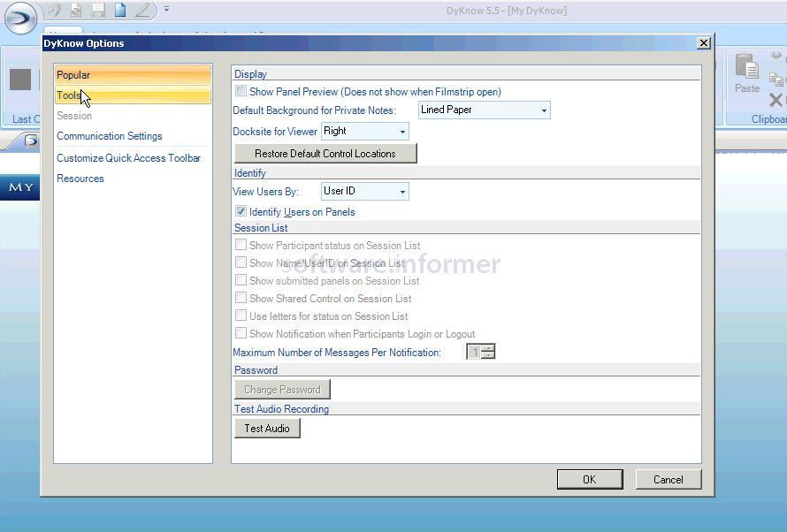Select the Tools options category
The width and height of the screenshot is (787, 532).
point(133,95)
